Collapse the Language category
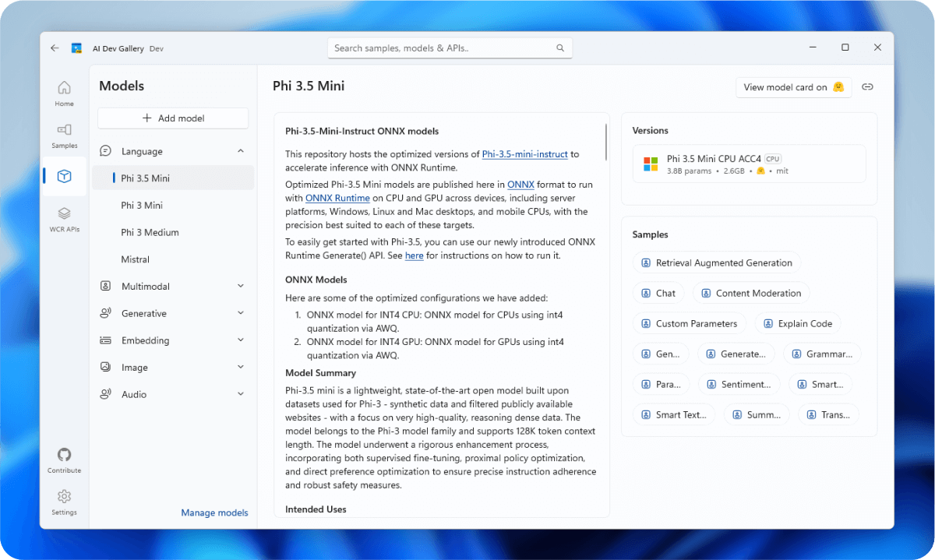Image resolution: width=935 pixels, height=560 pixels. point(241,150)
